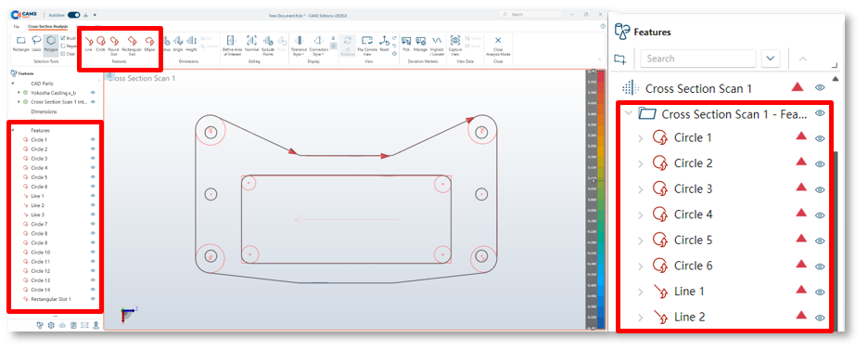The width and height of the screenshot is (868, 351).
Task: Click the Line 1 icon in right panel
Action: pyautogui.click(x=660, y=292)
